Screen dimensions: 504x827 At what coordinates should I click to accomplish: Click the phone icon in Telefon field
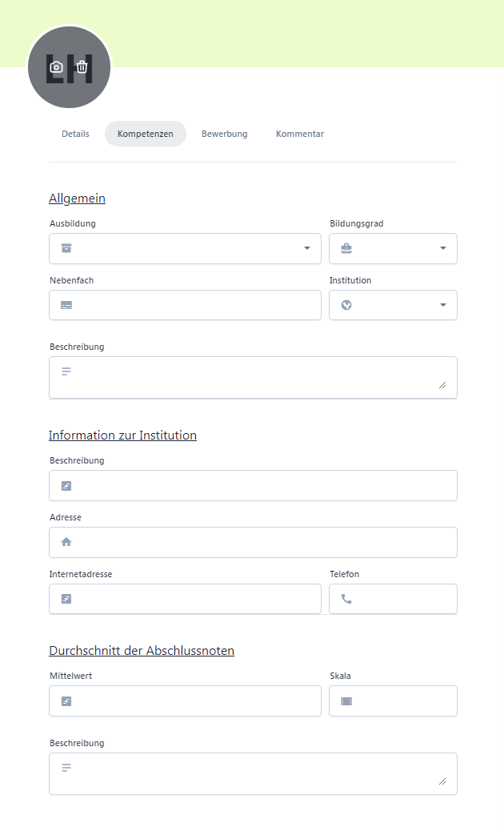[346, 599]
